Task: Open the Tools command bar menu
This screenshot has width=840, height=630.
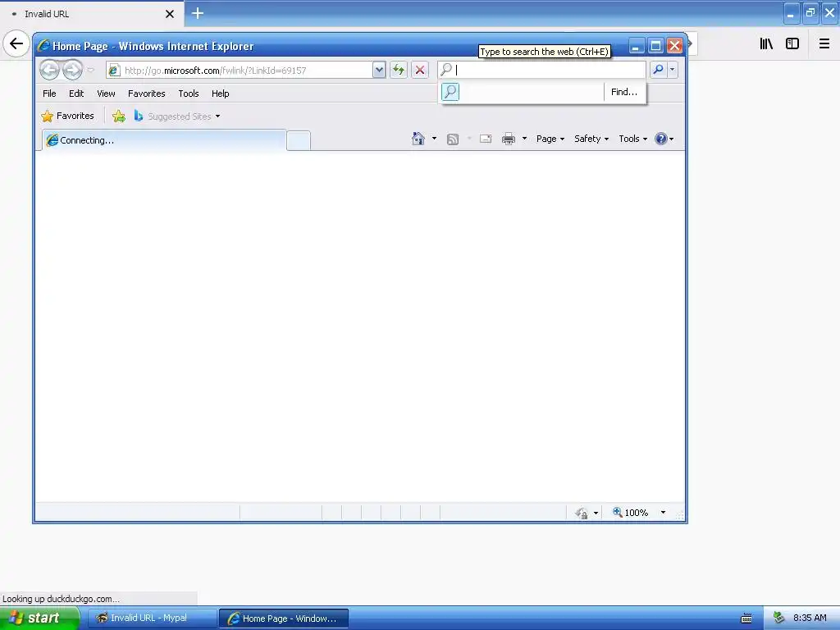Action: [632, 139]
